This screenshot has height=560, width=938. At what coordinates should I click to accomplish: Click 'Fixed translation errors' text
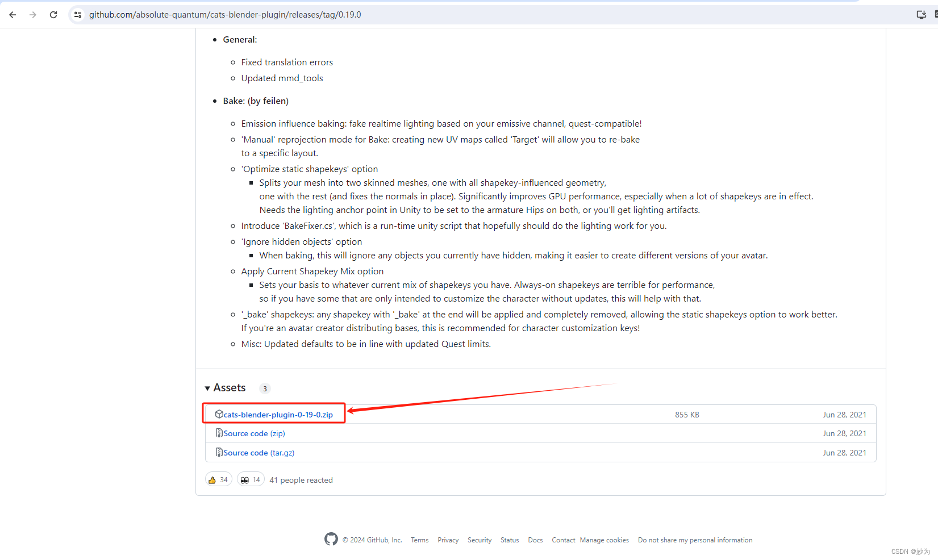point(287,62)
